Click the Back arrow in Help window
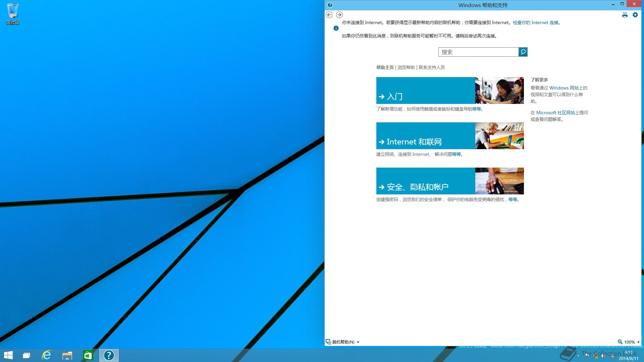This screenshot has width=644, height=362. click(x=329, y=15)
